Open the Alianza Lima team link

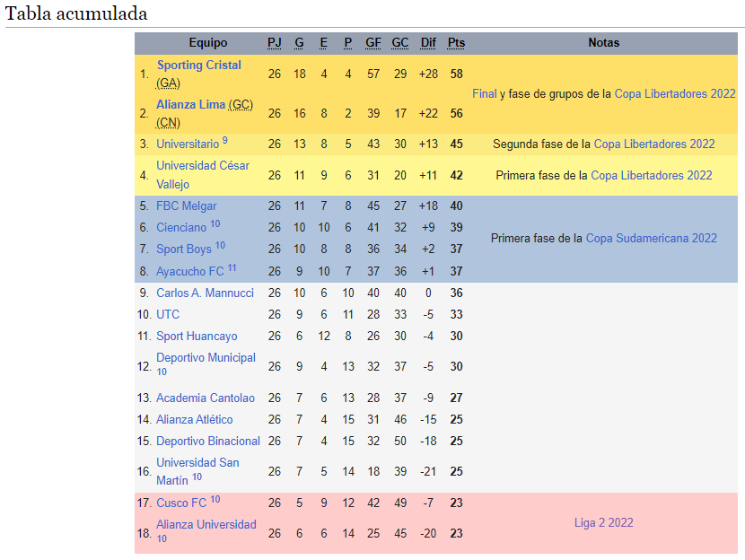[x=191, y=104]
